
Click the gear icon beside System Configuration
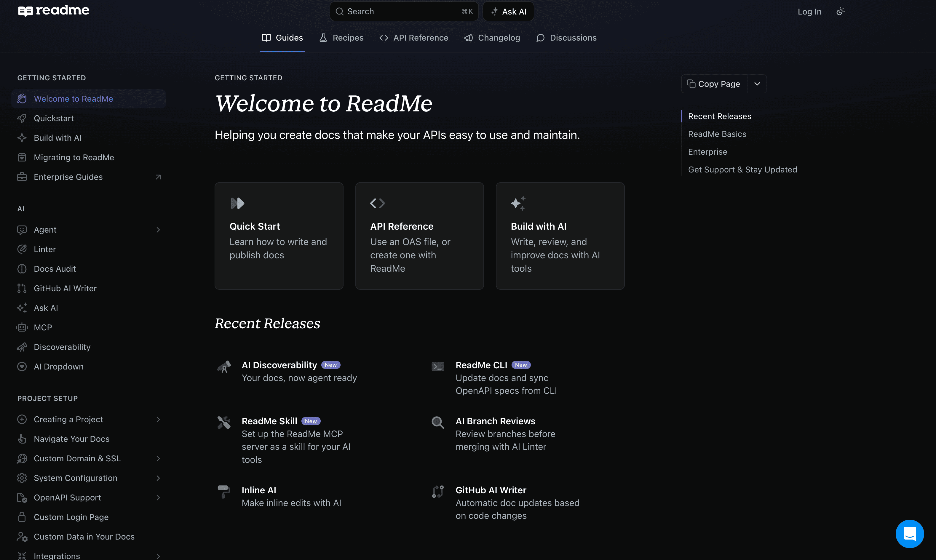pyautogui.click(x=22, y=478)
